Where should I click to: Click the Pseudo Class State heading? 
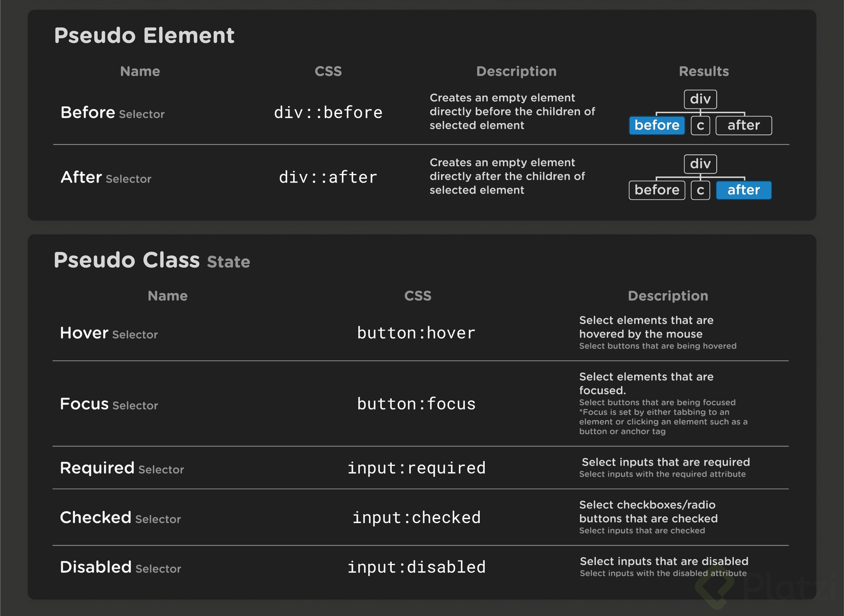pos(152,260)
